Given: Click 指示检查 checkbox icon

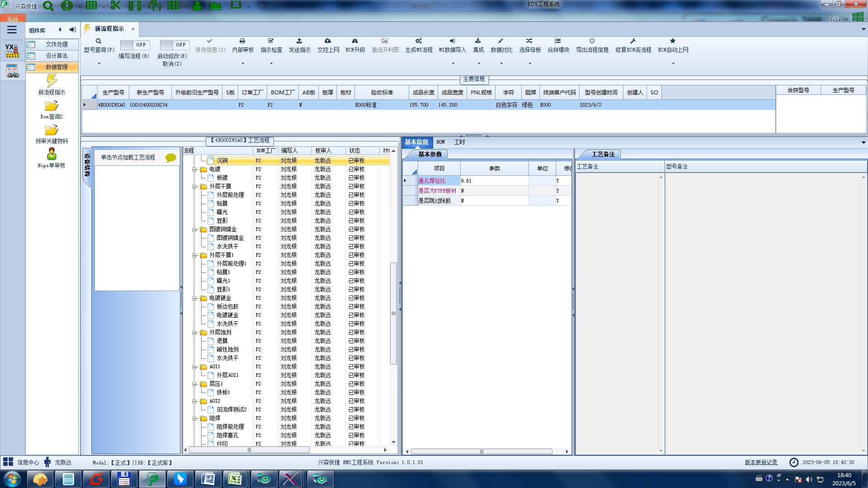Looking at the screenshot, I should 271,41.
